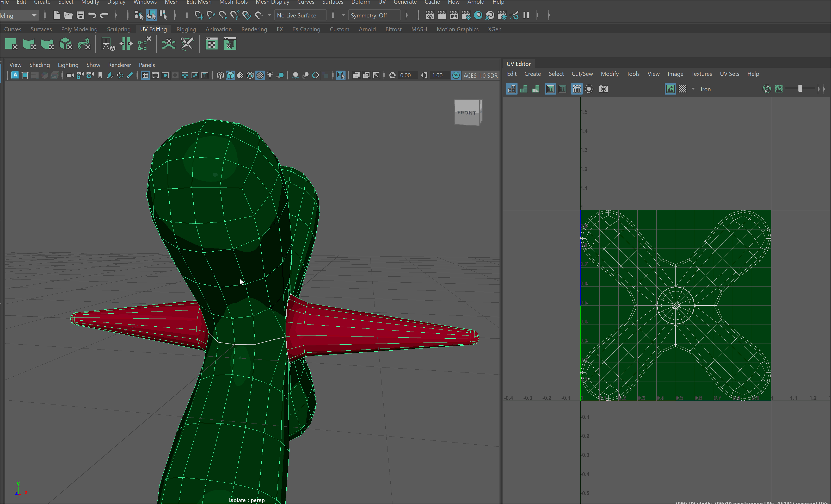Click the Save scene icon
The width and height of the screenshot is (831, 504).
click(x=80, y=15)
